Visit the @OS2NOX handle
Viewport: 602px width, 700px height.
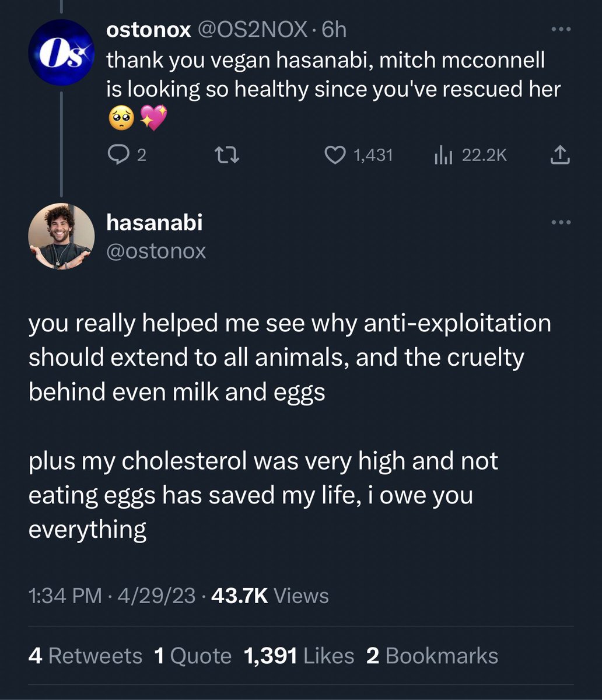point(254,30)
